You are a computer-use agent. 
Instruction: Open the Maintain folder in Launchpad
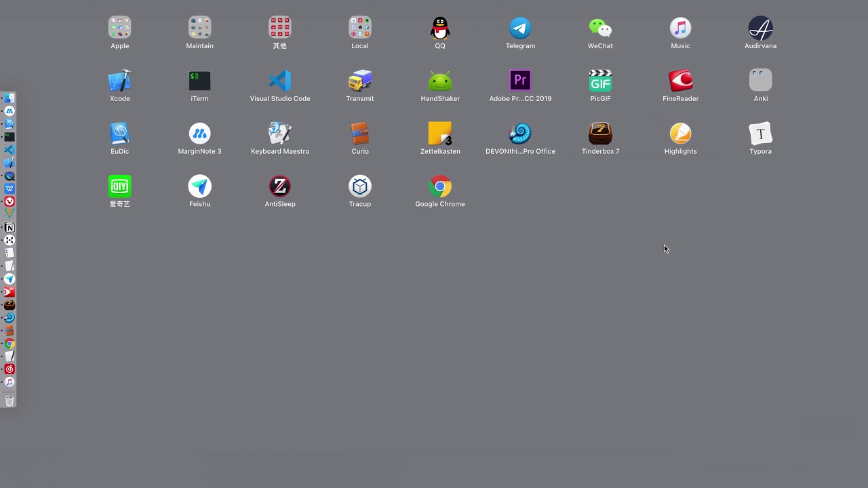[199, 28]
